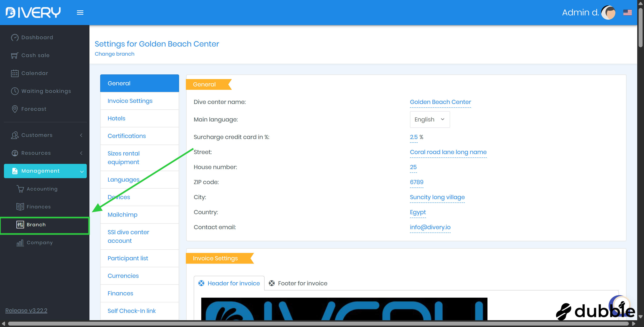Click the Cash sale cart icon
The image size is (644, 327).
15,55
